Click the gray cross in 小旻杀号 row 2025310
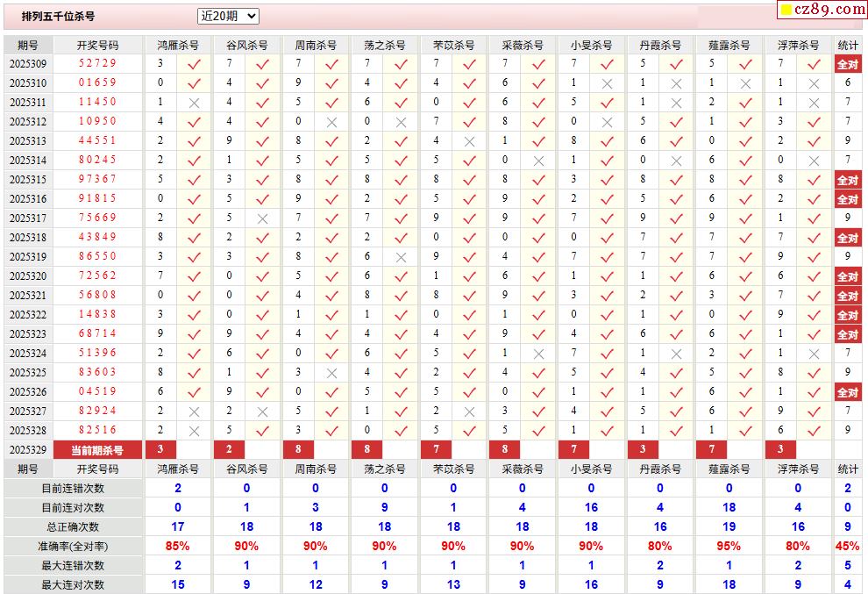Image resolution: width=868 pixels, height=594 pixels. 607,83
